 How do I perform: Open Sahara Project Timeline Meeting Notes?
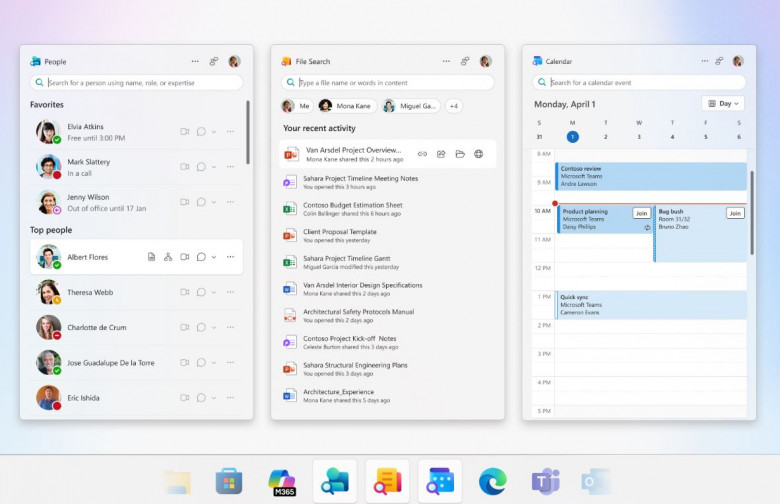[x=388, y=182]
